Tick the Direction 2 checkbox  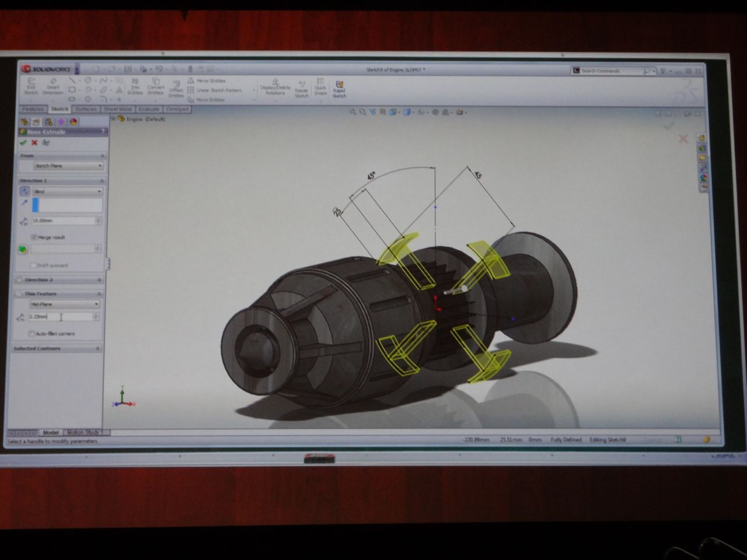20,280
